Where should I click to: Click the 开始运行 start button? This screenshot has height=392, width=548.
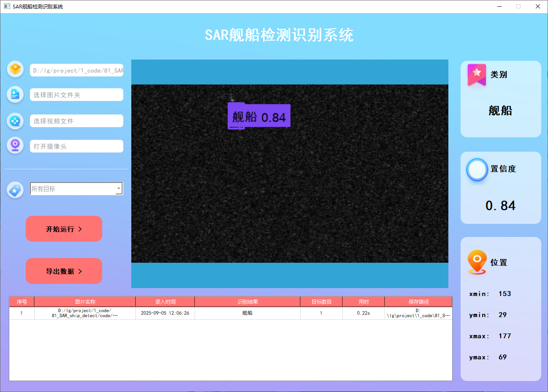click(64, 229)
